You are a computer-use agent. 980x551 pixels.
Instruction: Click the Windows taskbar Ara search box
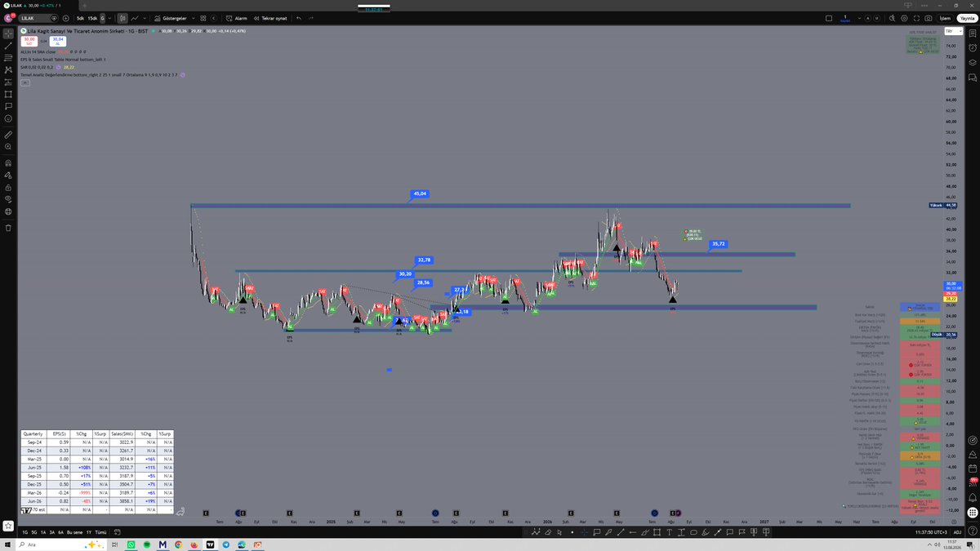click(x=61, y=544)
